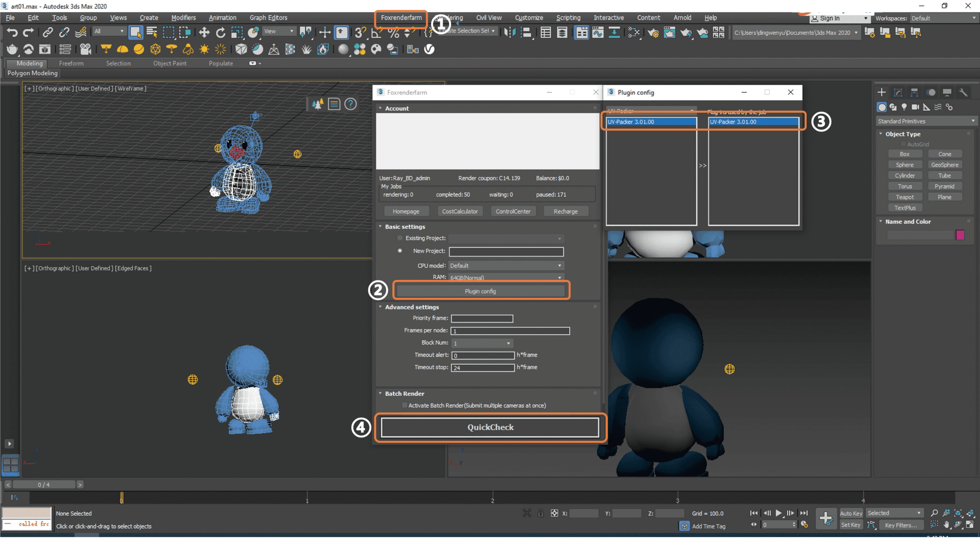Click the sun light toolbar icon
The width and height of the screenshot is (980, 538).
pyautogui.click(x=204, y=49)
